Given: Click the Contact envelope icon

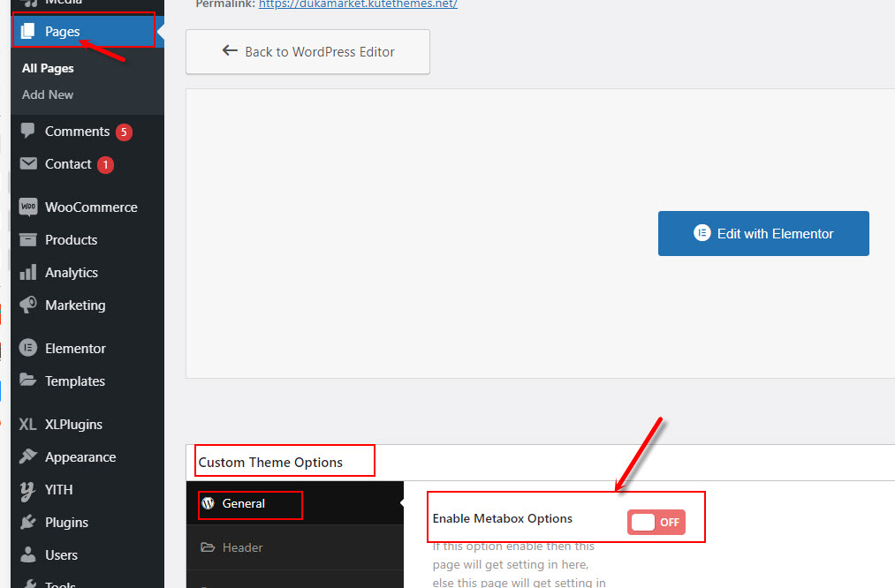Looking at the screenshot, I should (x=28, y=163).
